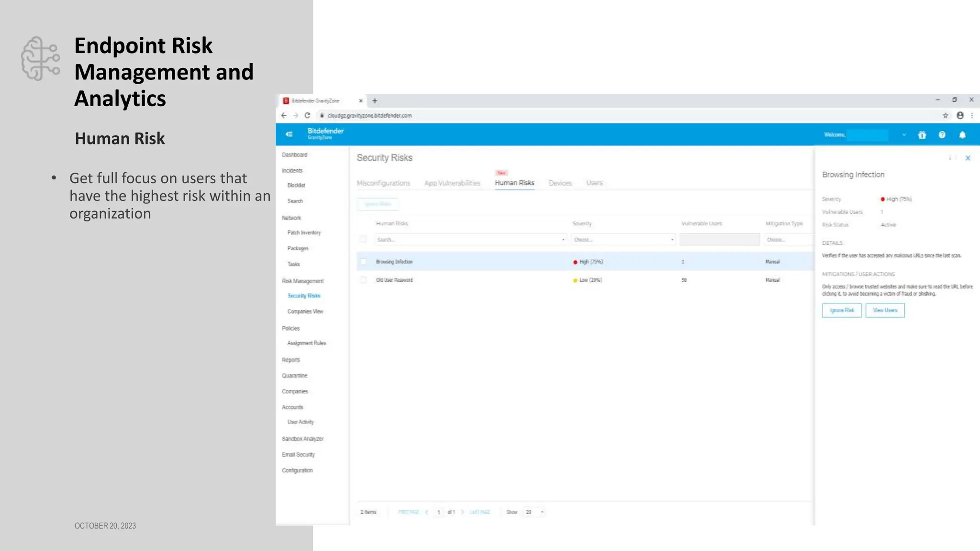Click the next page chevron
This screenshot has width=980, height=551.
pyautogui.click(x=462, y=512)
